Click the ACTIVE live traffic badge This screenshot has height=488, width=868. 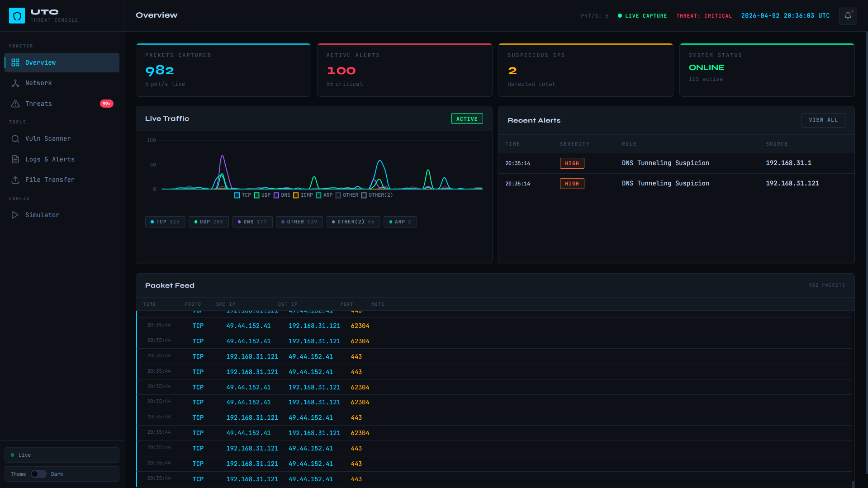467,119
